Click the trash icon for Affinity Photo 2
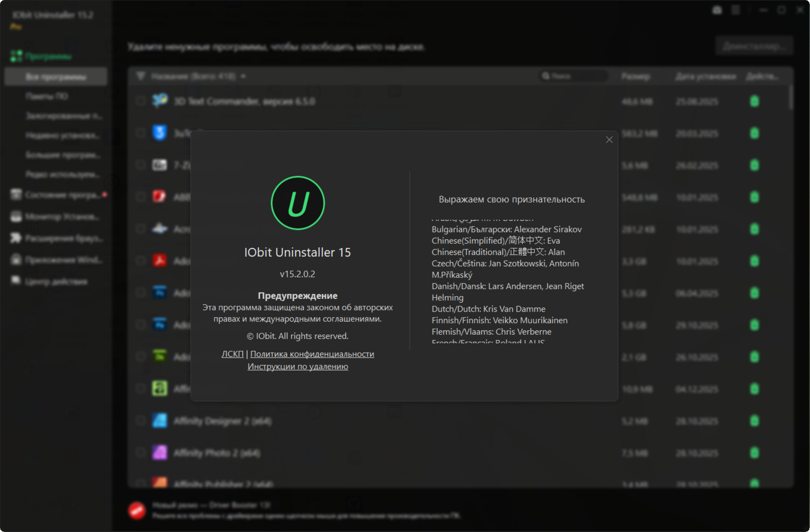The image size is (810, 532). point(754,453)
